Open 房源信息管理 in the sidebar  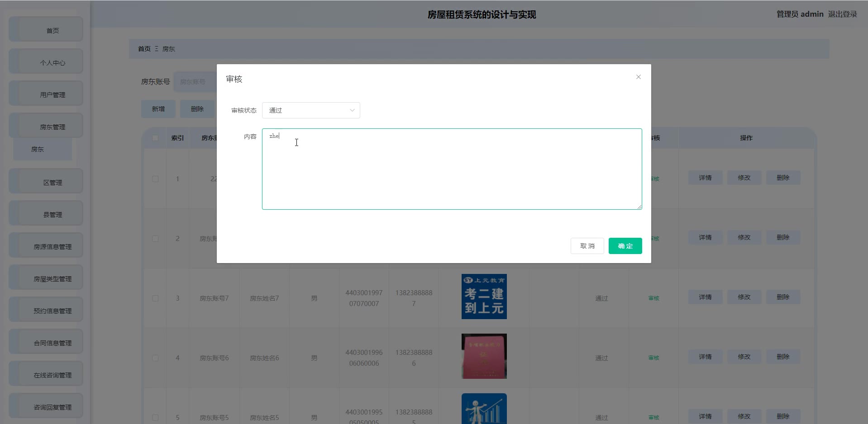[x=46, y=246]
